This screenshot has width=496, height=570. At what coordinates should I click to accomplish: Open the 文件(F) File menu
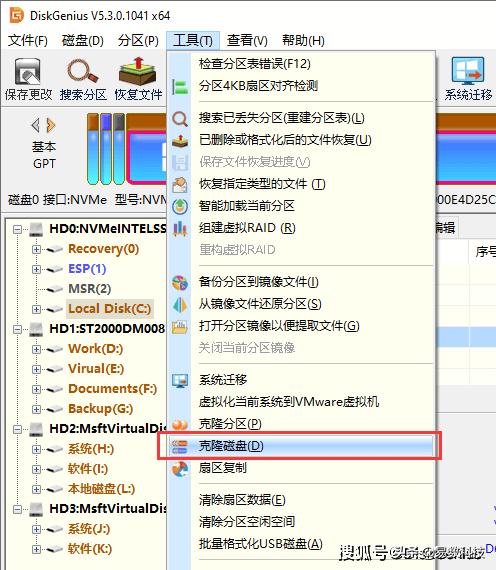click(x=28, y=40)
